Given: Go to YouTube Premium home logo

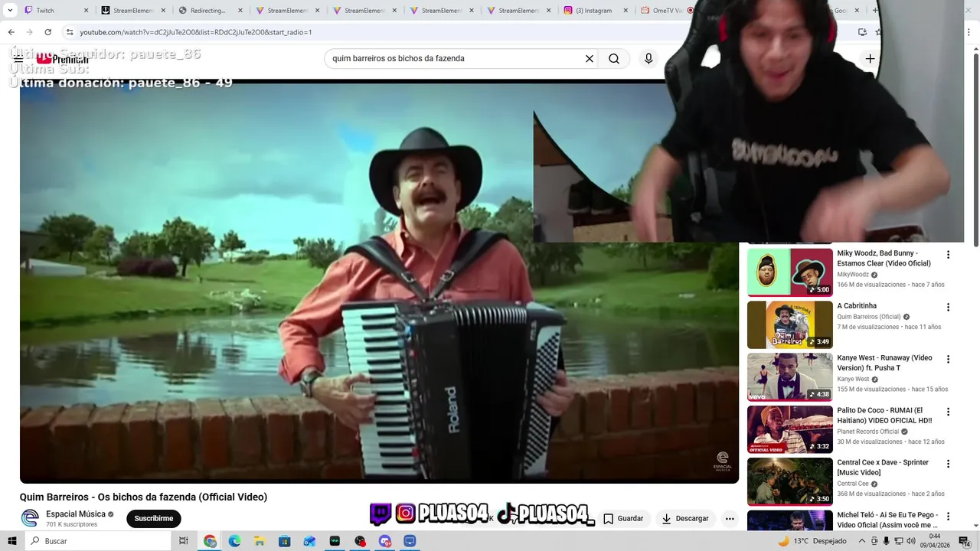Looking at the screenshot, I should pyautogui.click(x=63, y=59).
